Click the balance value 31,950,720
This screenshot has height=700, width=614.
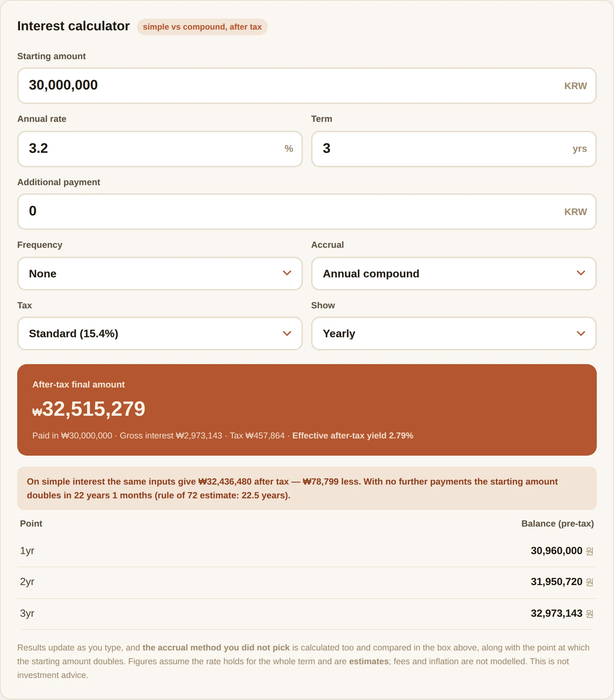(557, 582)
